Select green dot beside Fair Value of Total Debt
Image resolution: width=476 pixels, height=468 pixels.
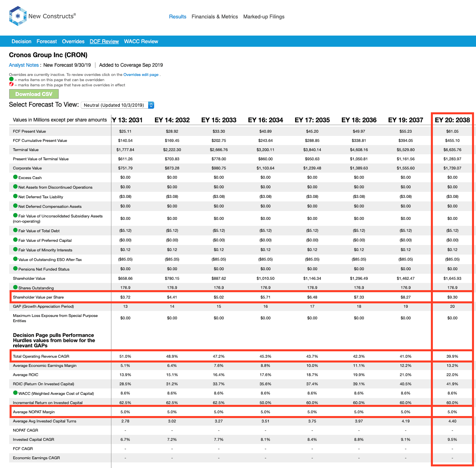point(15,230)
